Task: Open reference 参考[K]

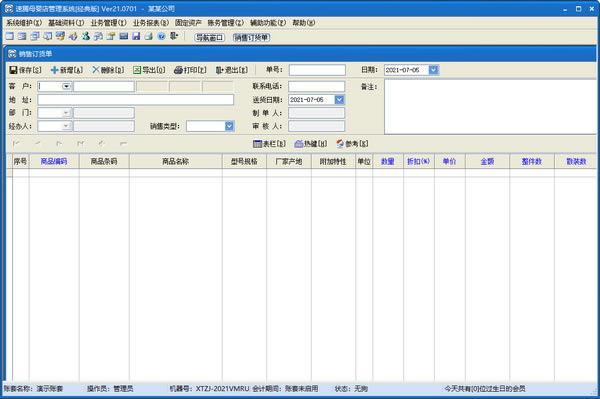Action: click(x=352, y=144)
